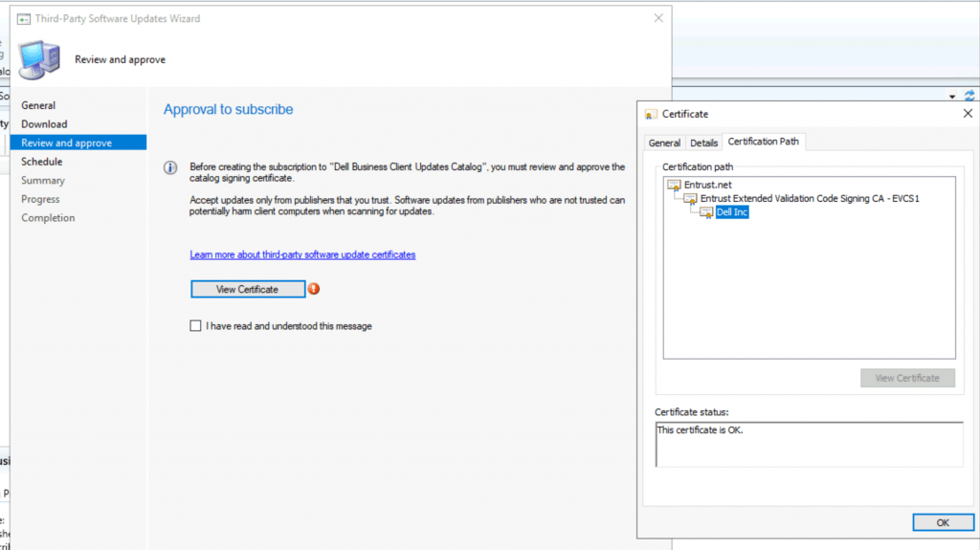Select Summary wizard step
The width and height of the screenshot is (980, 550).
click(42, 181)
